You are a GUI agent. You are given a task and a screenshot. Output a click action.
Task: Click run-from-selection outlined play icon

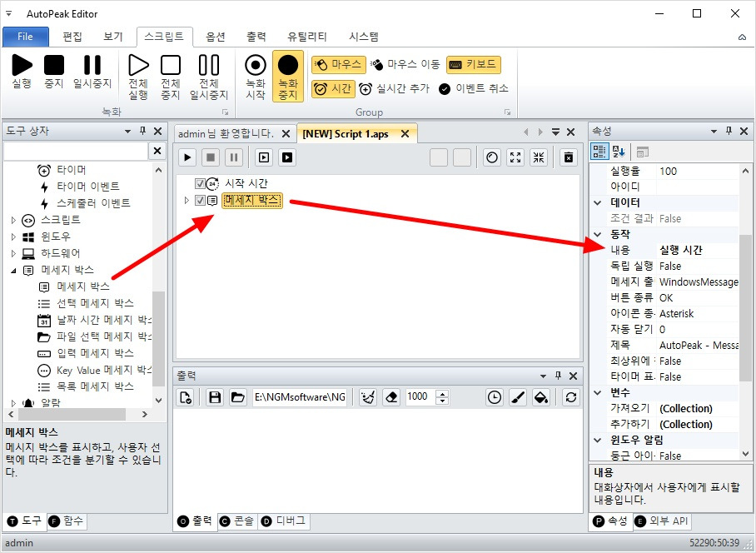[x=264, y=157]
